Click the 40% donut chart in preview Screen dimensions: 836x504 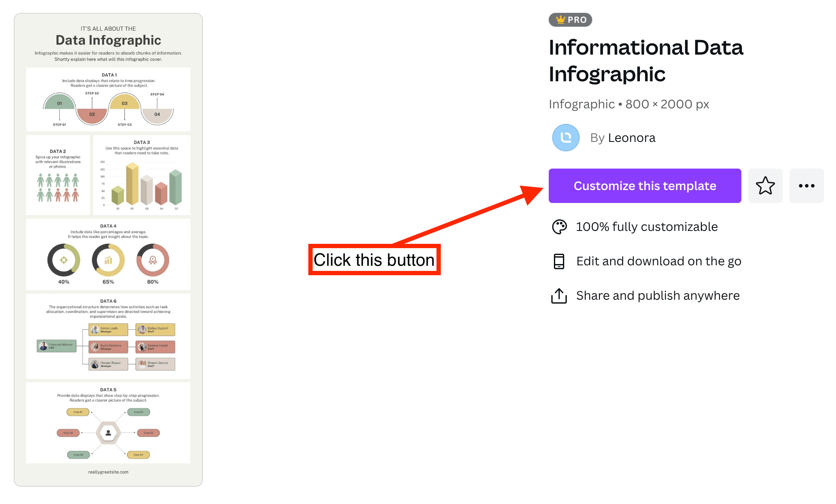pyautogui.click(x=64, y=260)
